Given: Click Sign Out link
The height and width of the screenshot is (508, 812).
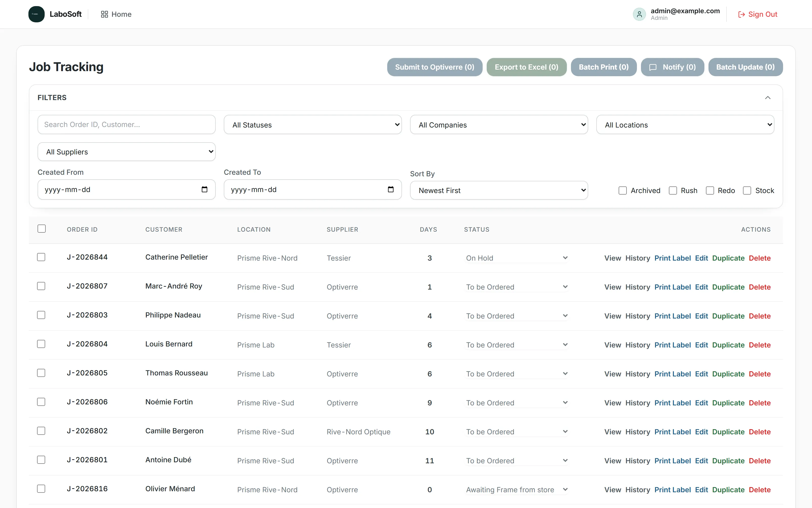Looking at the screenshot, I should tap(758, 14).
